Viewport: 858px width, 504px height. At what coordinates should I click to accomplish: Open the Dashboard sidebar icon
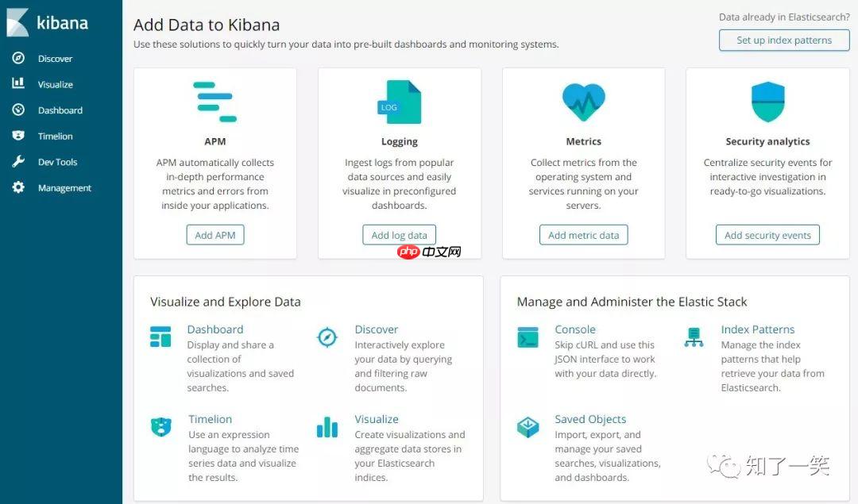coord(18,110)
